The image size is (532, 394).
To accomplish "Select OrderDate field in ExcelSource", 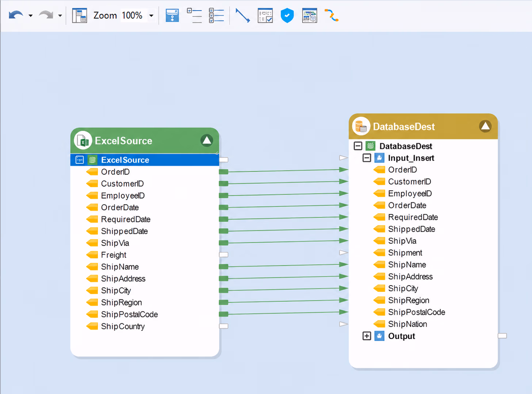I will coord(120,207).
